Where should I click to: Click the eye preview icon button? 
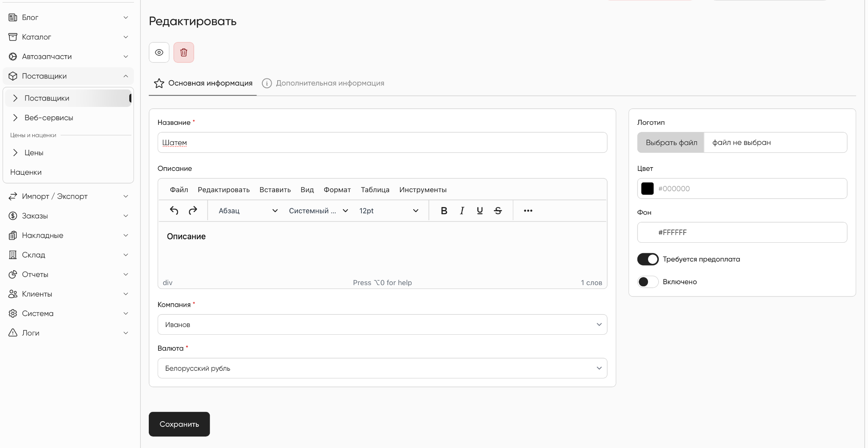click(x=159, y=53)
